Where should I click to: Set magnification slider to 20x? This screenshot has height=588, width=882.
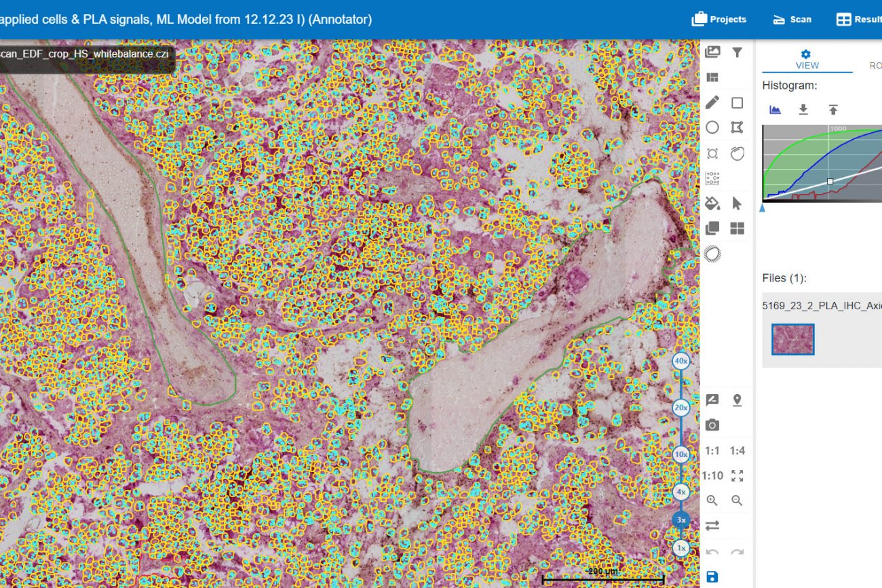681,408
